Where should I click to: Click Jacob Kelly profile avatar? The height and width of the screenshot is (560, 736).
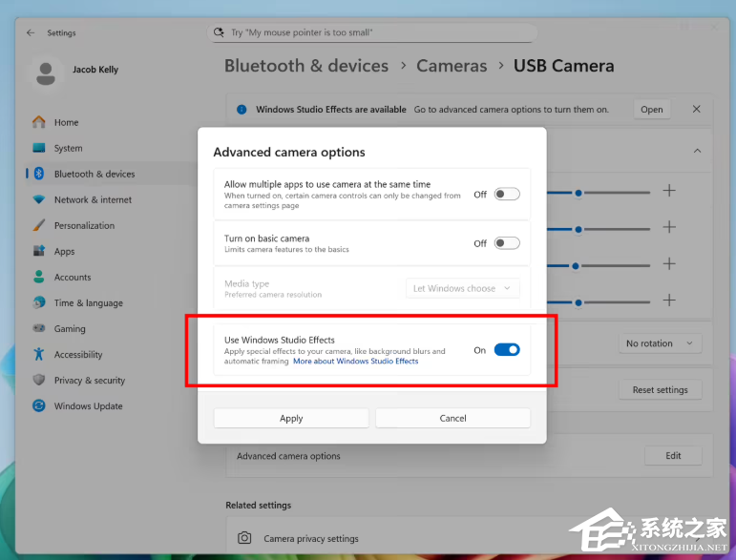tap(46, 73)
